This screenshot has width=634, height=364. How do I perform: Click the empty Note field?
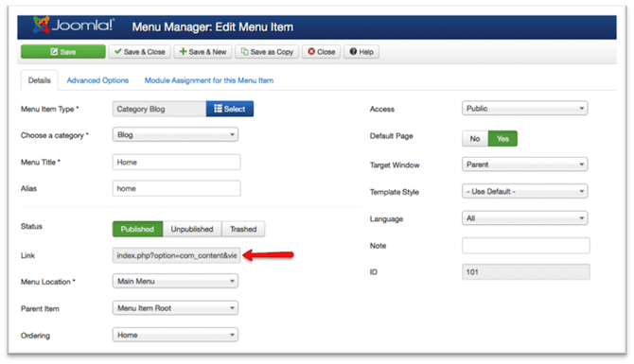click(x=525, y=245)
